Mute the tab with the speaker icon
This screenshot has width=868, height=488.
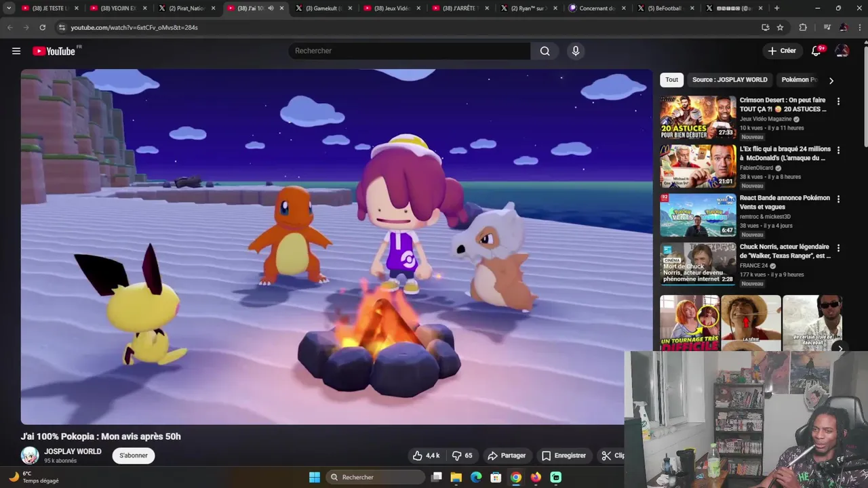coord(271,8)
